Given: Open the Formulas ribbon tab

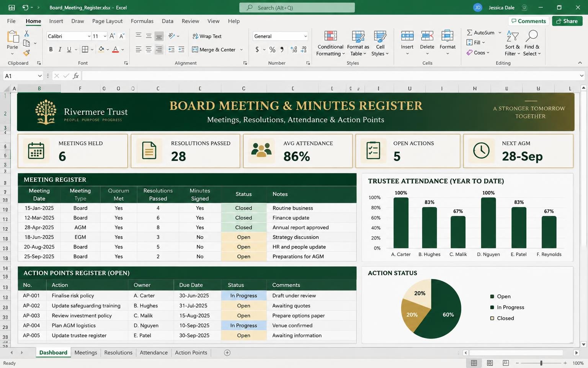Looking at the screenshot, I should coord(142,21).
